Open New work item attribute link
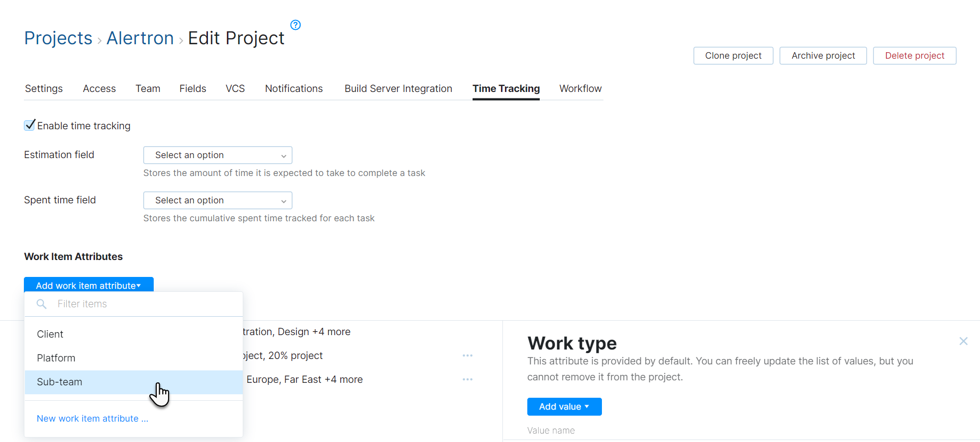980x442 pixels. tap(92, 418)
